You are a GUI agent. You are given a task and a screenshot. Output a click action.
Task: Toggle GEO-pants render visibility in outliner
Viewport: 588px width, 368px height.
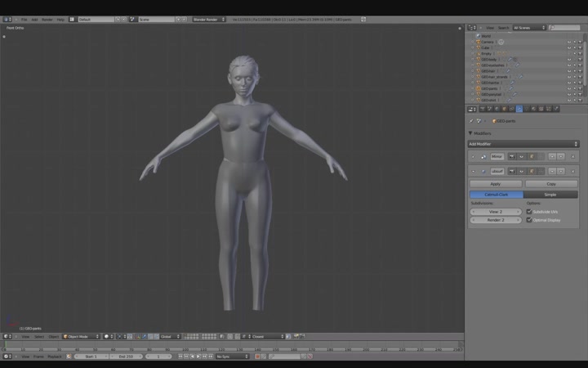coord(580,88)
